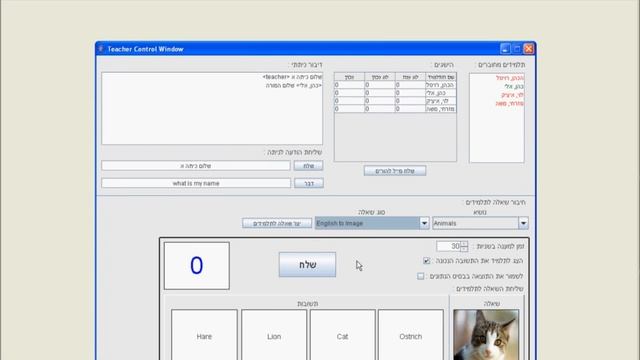Click the דבר speak button
The height and width of the screenshot is (360, 640).
coord(309,183)
